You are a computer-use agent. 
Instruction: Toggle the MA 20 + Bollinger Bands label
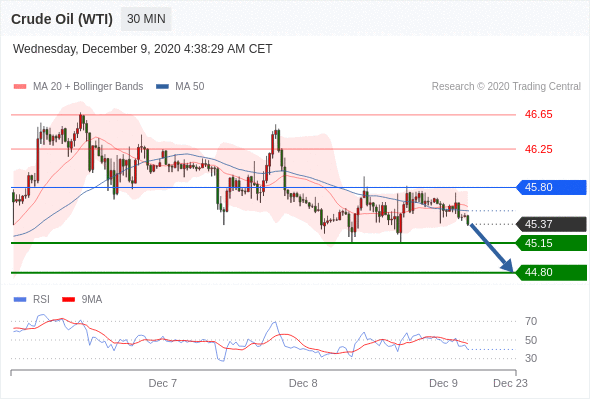coord(88,87)
